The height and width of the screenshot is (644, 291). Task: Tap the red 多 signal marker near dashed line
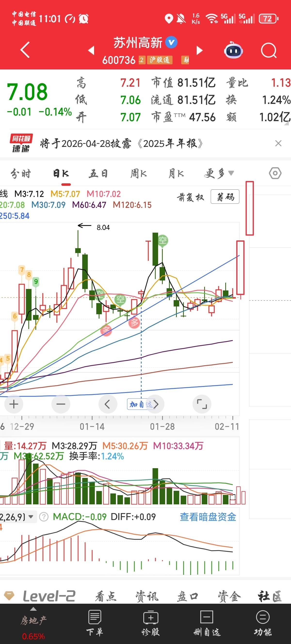(134, 323)
